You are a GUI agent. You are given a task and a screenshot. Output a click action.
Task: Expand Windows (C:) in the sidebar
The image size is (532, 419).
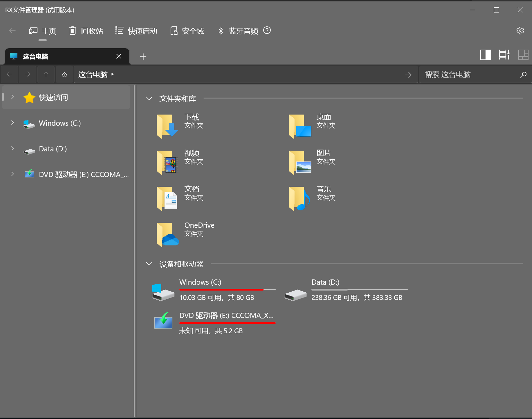[12, 123]
